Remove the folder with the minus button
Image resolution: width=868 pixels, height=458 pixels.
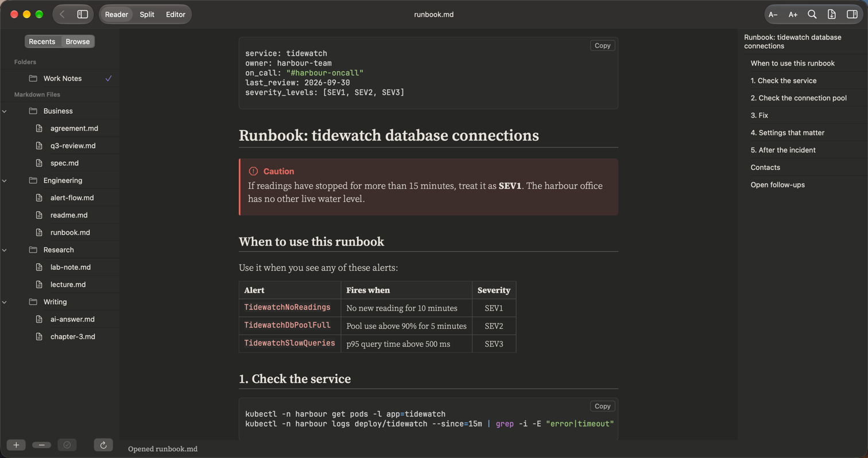tap(41, 445)
